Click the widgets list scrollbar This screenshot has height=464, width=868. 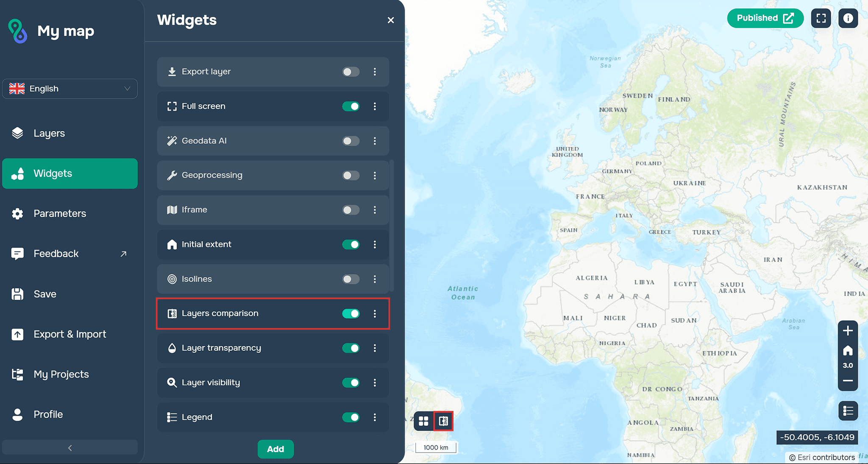point(392,225)
